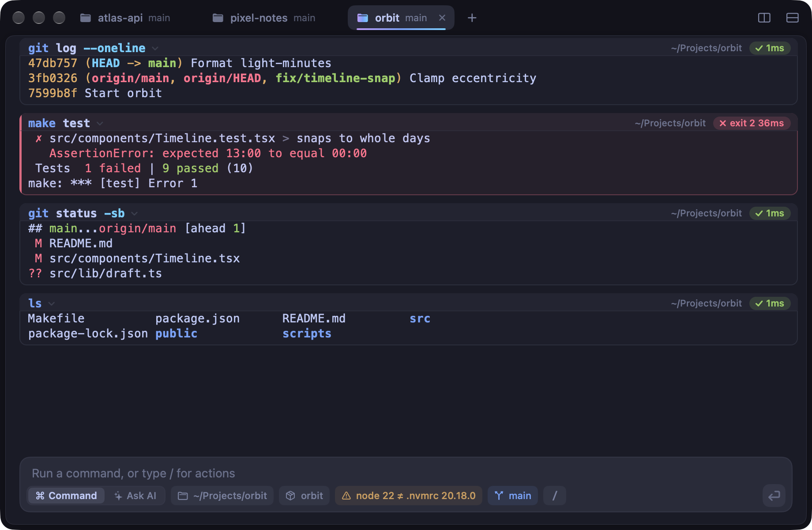The height and width of the screenshot is (530, 812).
Task: Click the src/components/Timeline.test.tsx path
Action: [162, 138]
